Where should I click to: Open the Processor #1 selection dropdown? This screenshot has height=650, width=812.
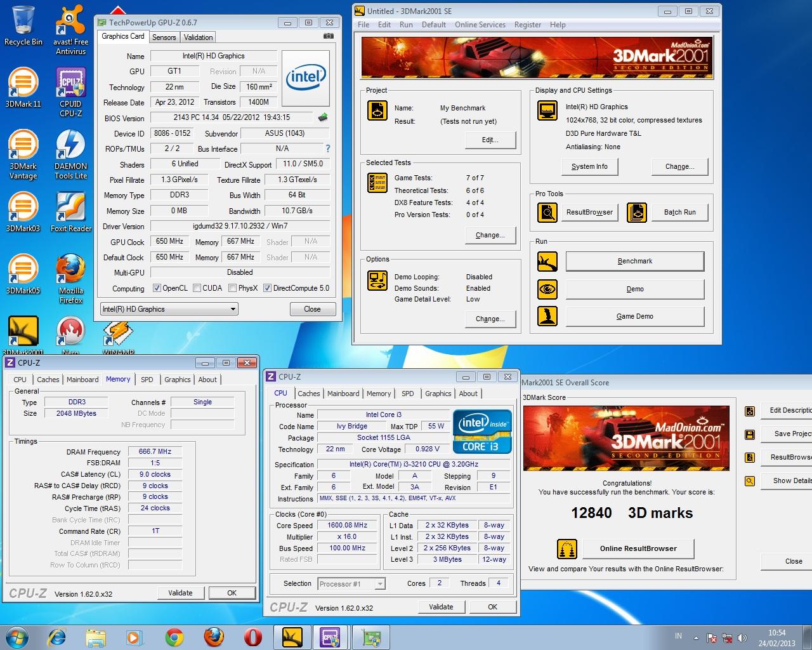(351, 584)
